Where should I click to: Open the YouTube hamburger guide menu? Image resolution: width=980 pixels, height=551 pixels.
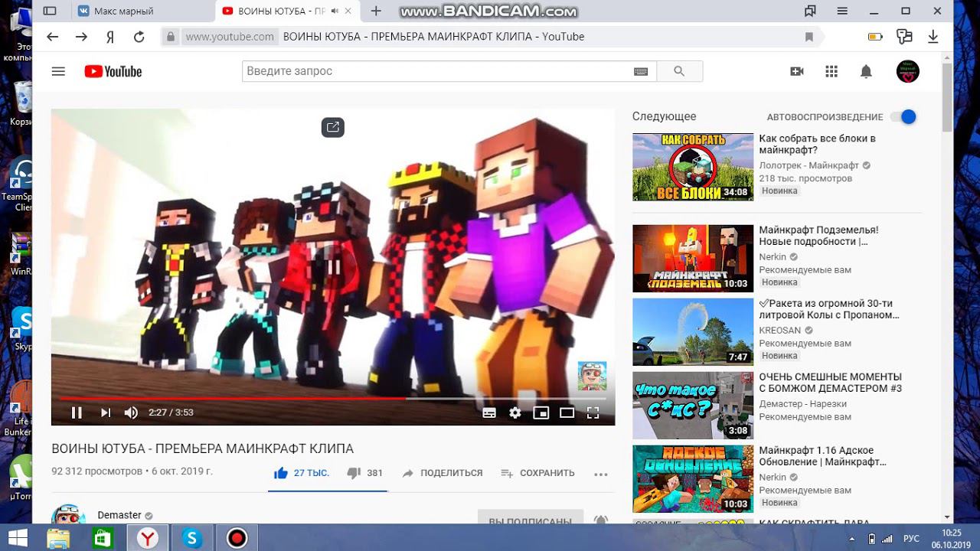coord(58,71)
